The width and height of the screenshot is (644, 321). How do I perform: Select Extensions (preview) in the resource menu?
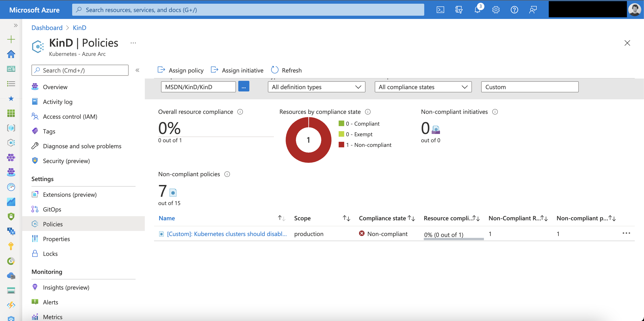coord(70,194)
